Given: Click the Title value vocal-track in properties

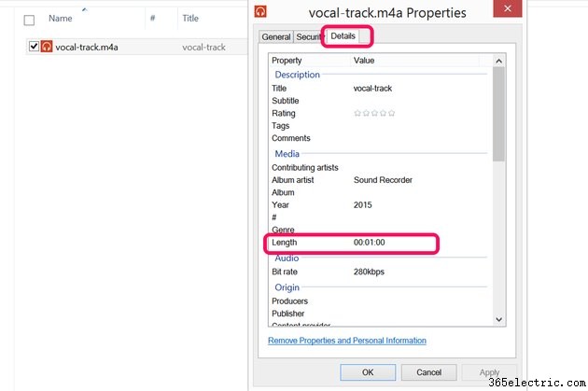Looking at the screenshot, I should [372, 89].
